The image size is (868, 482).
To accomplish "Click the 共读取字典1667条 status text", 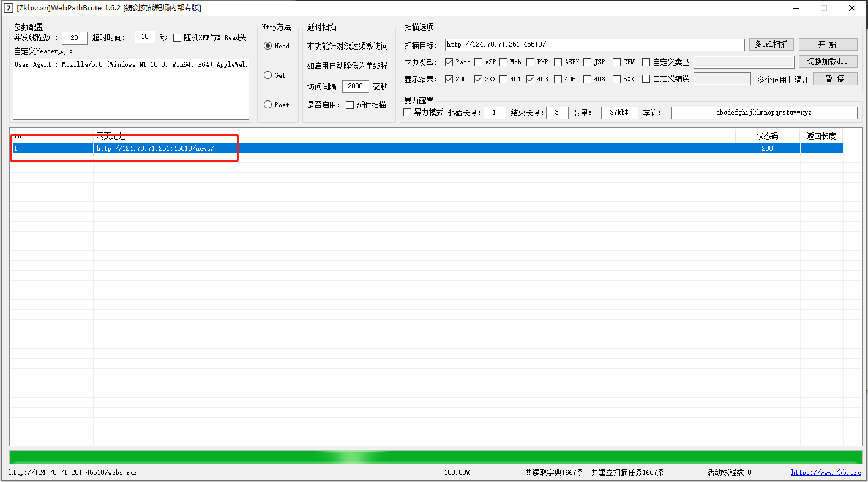I will [554, 473].
